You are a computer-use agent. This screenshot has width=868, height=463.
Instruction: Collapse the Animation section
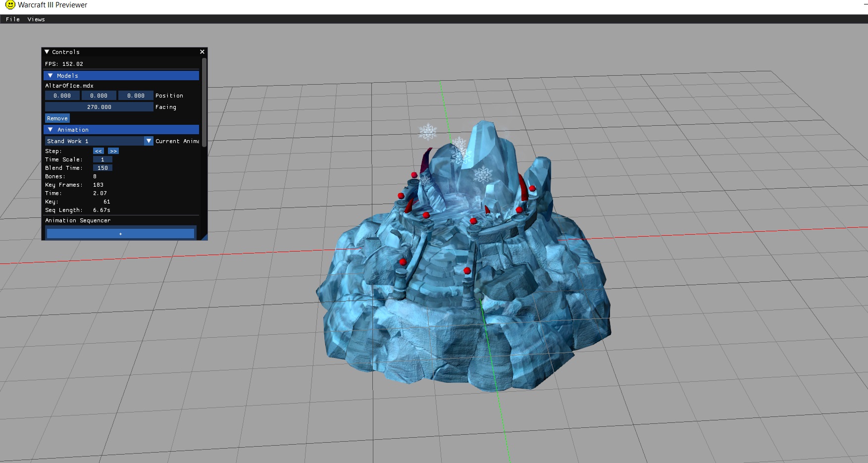point(50,130)
